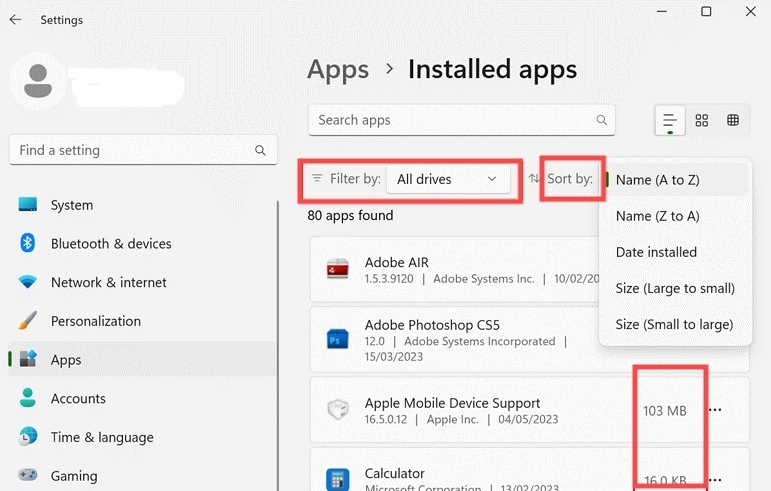
Task: Sort apps by Date installed
Action: coord(656,252)
